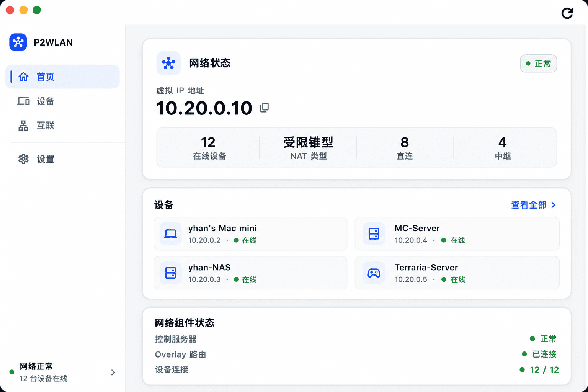This screenshot has width=588, height=392.
Task: Click the gamepad icon for Terraria-Server
Action: click(374, 273)
